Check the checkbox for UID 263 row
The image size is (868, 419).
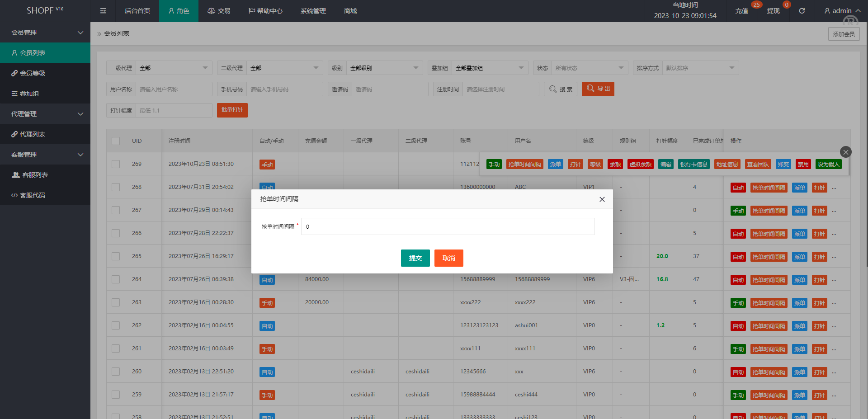pyautogui.click(x=116, y=302)
